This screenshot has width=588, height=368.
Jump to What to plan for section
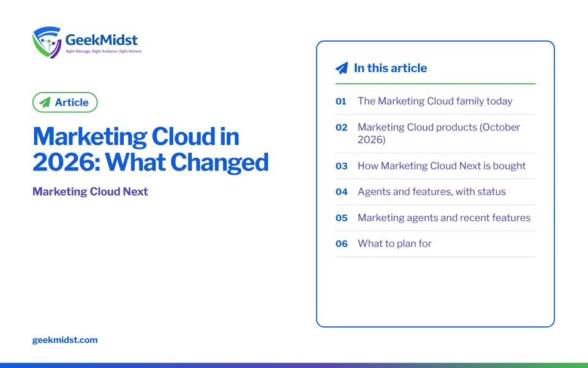tap(435, 243)
